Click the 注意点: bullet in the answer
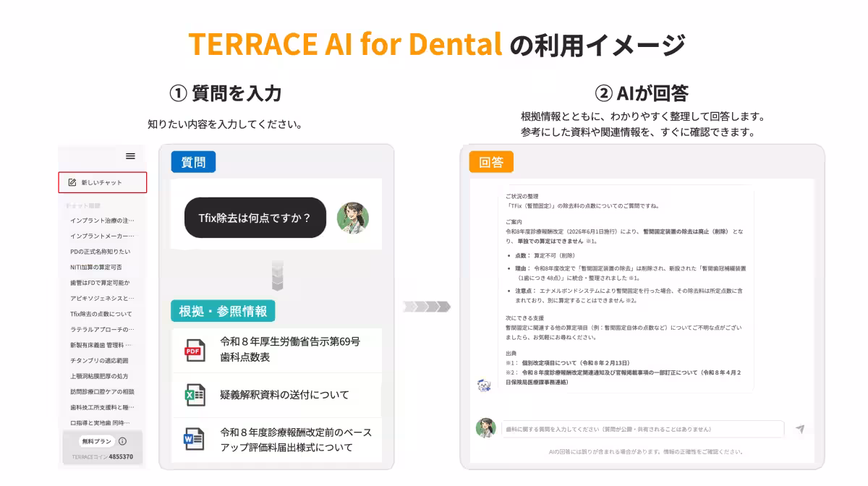Screen dimensions: 868x486 point(629,294)
